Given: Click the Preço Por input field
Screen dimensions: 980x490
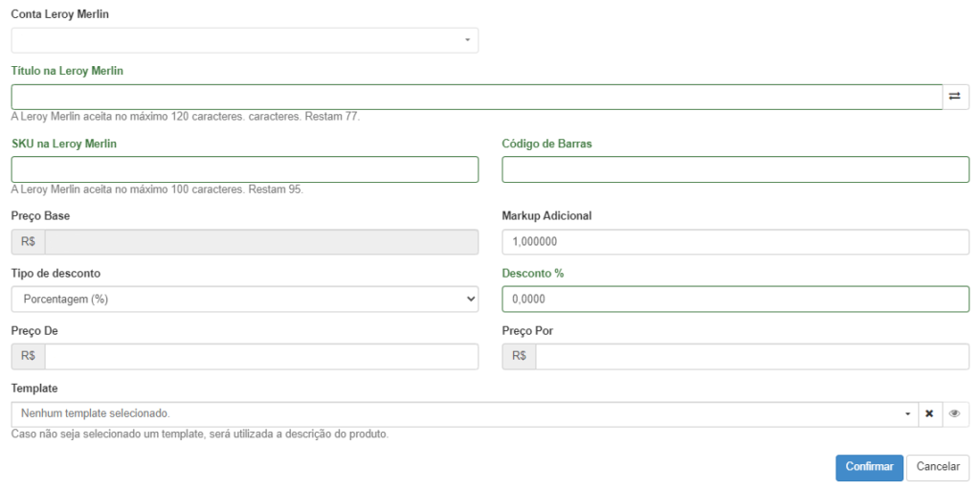Looking at the screenshot, I should point(752,356).
